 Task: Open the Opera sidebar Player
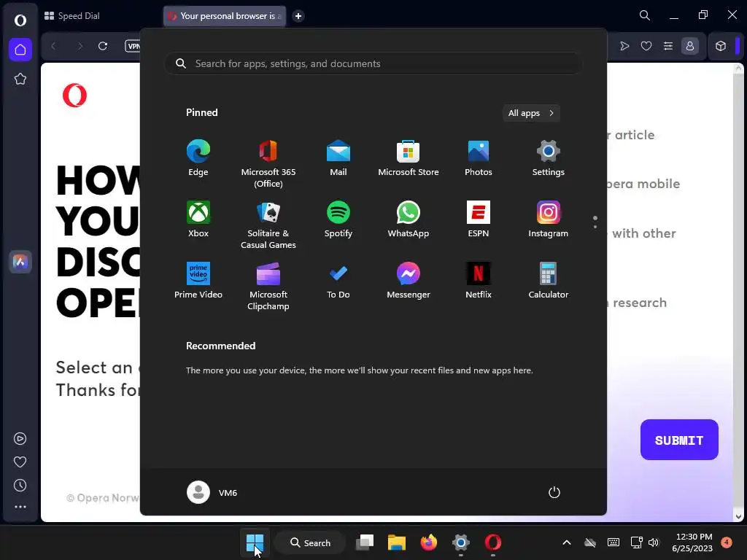(20, 438)
